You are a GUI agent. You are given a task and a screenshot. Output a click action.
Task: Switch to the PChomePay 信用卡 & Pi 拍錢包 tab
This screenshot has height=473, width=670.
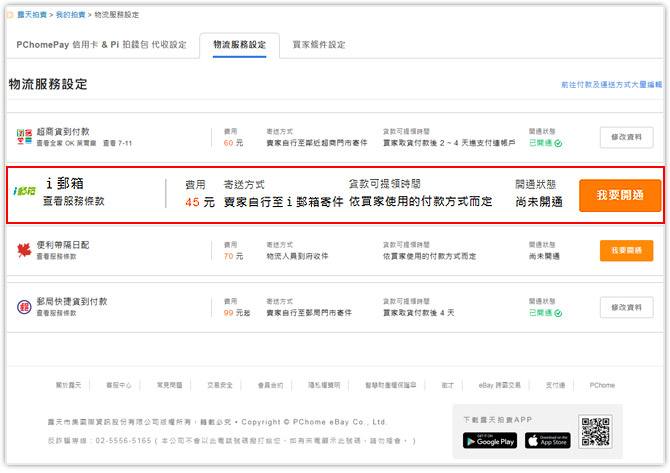102,45
